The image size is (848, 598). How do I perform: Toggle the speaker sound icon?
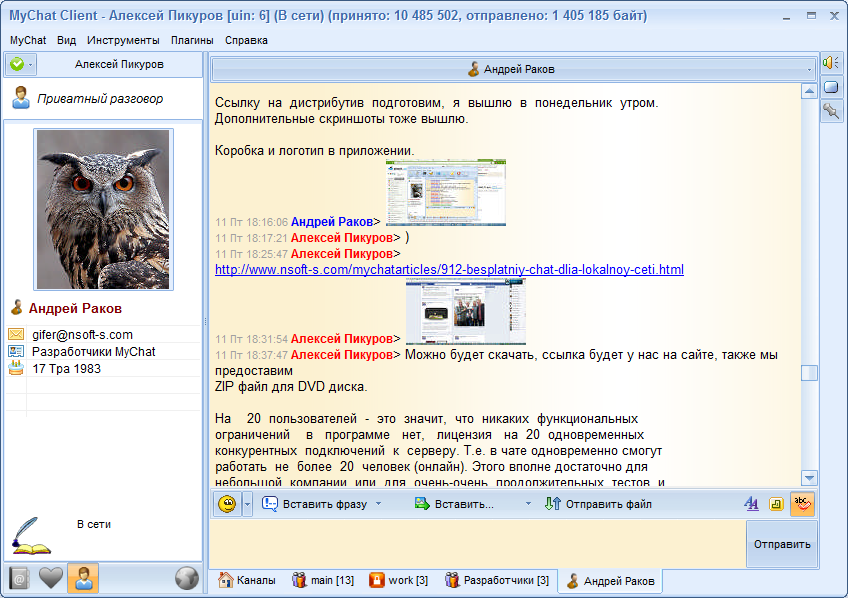(x=831, y=63)
